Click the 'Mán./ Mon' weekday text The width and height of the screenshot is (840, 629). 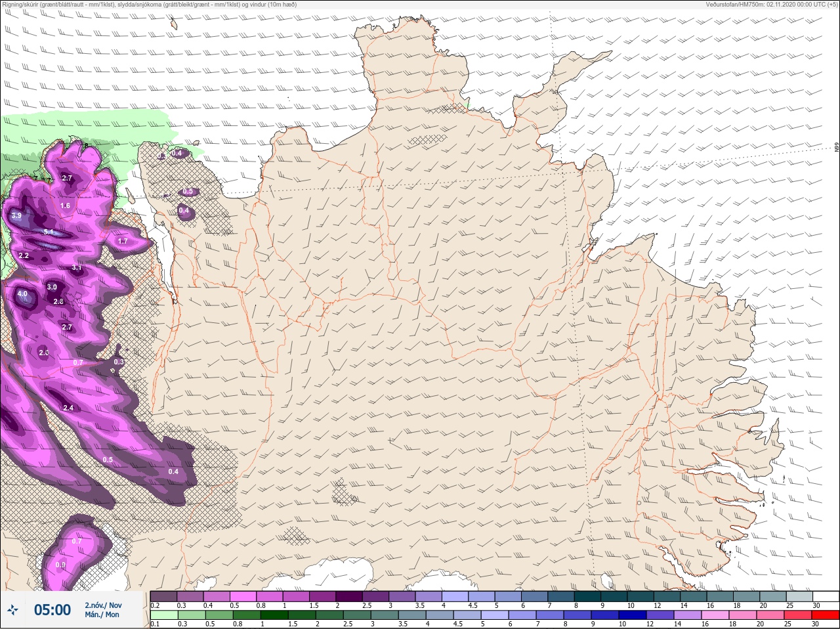(x=102, y=615)
